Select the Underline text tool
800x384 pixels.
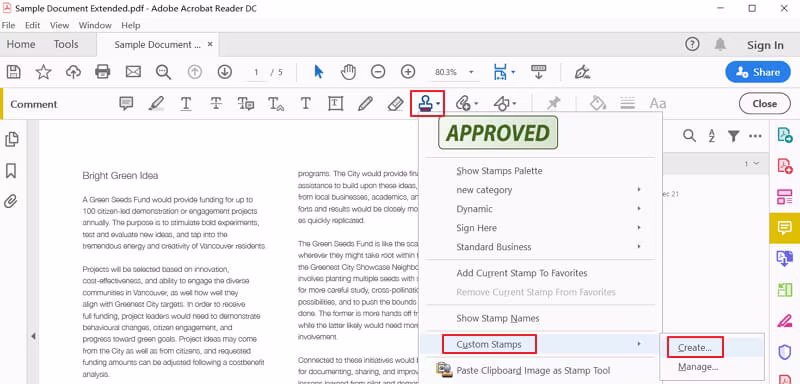pyautogui.click(x=186, y=104)
